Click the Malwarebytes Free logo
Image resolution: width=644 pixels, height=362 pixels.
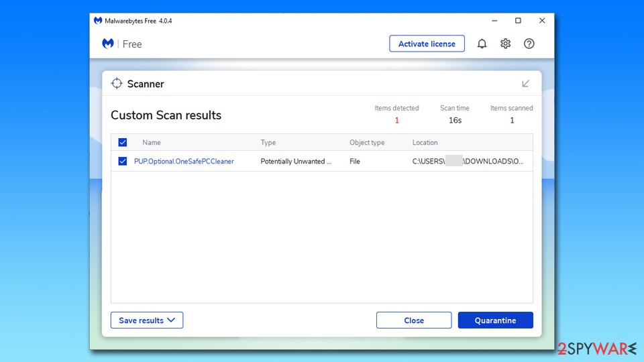[108, 44]
